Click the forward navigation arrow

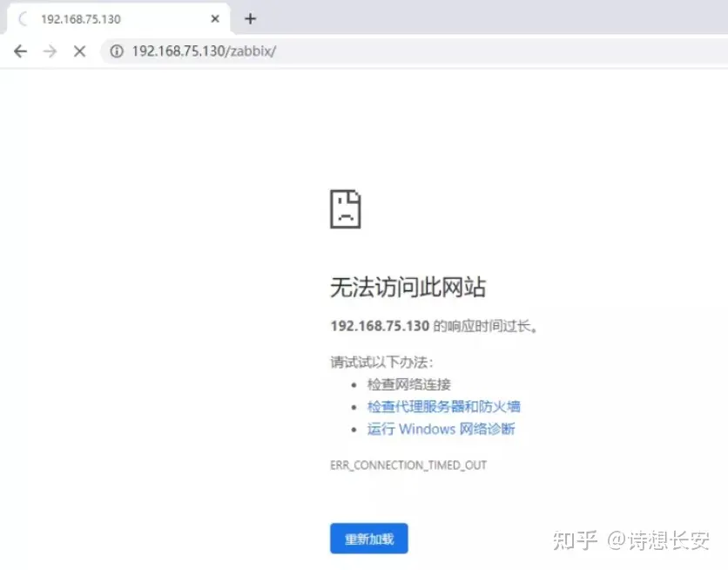[50, 51]
